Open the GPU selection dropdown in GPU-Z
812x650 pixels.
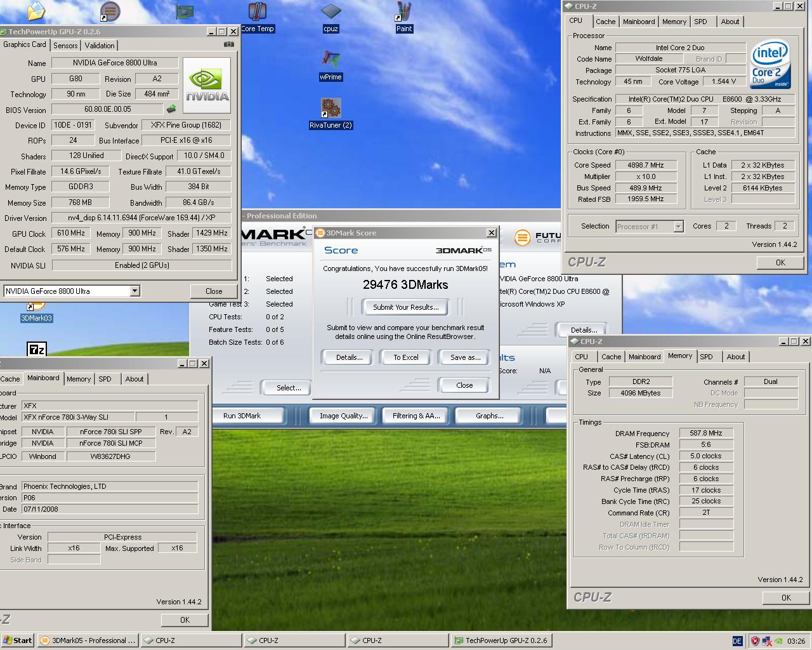[134, 291]
